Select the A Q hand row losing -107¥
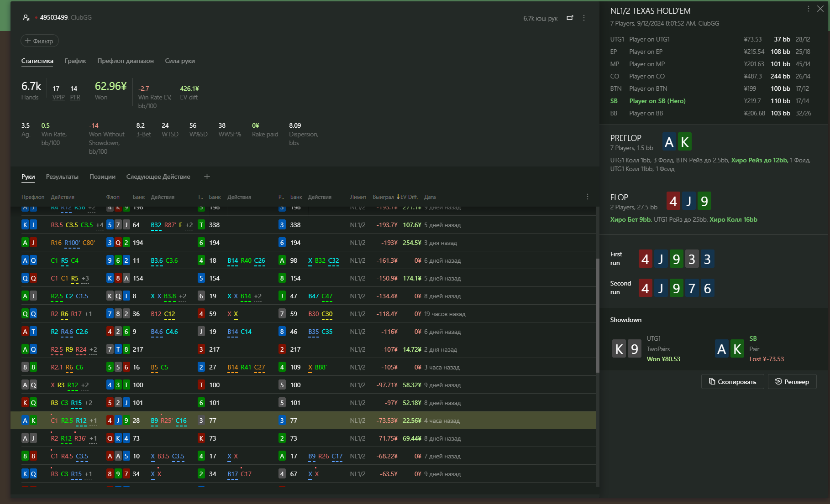Image resolution: width=830 pixels, height=504 pixels. click(303, 349)
